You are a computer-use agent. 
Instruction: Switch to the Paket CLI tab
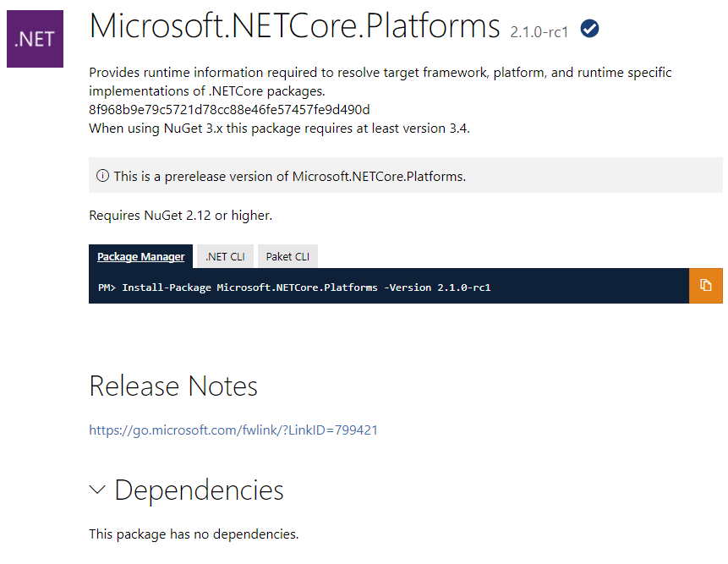pos(287,256)
